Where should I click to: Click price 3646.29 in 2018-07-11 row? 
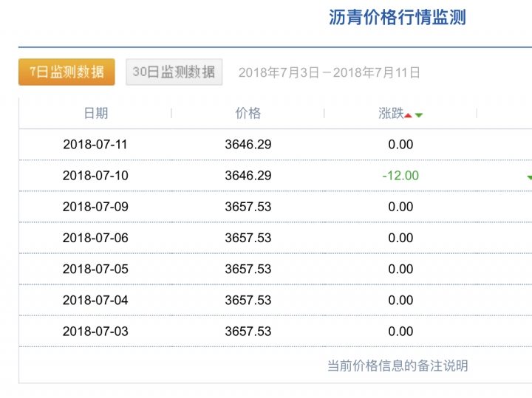tap(248, 145)
